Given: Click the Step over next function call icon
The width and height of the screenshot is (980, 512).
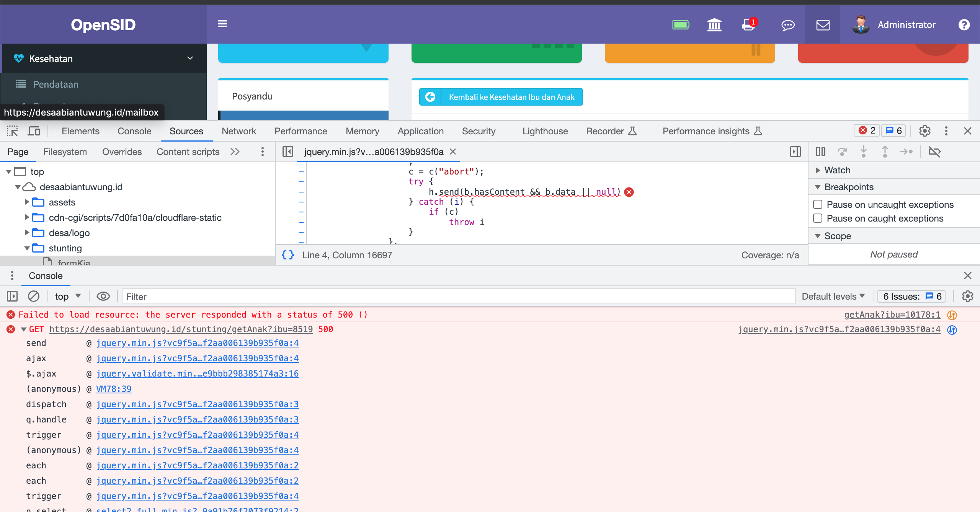Looking at the screenshot, I should tap(843, 152).
